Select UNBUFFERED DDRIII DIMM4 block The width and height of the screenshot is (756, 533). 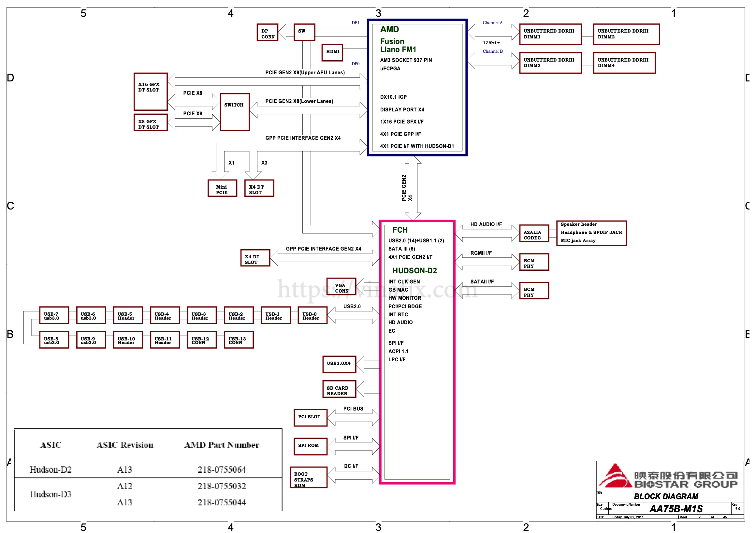(624, 63)
